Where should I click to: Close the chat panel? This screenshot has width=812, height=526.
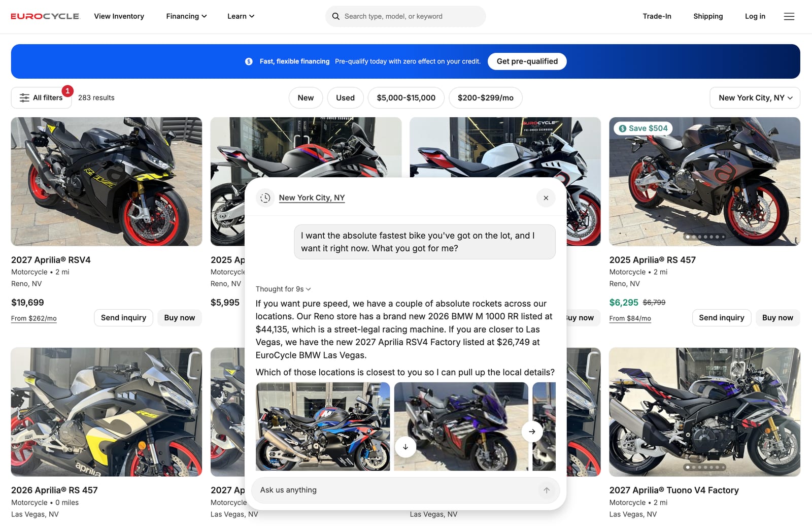[x=546, y=198]
